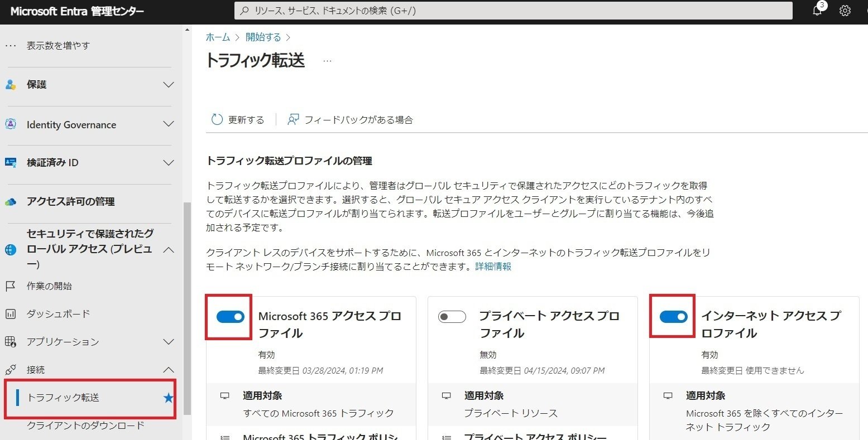This screenshot has width=868, height=440.
Task: Click the 検証済み ID card icon
Action: point(11,162)
